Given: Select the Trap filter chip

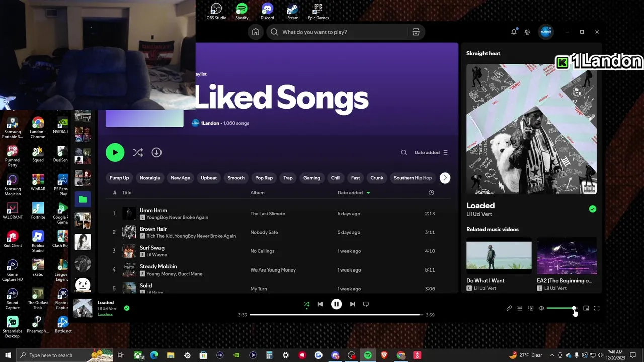Looking at the screenshot, I should tap(288, 178).
